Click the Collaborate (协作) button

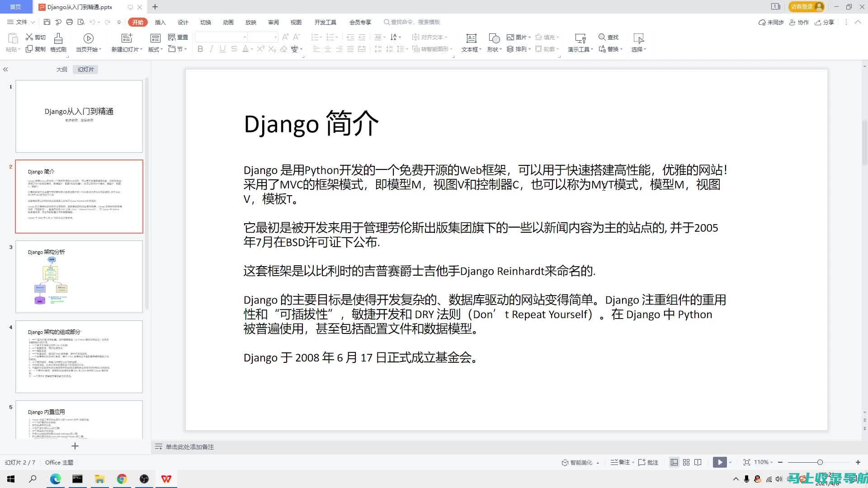pyautogui.click(x=799, y=22)
